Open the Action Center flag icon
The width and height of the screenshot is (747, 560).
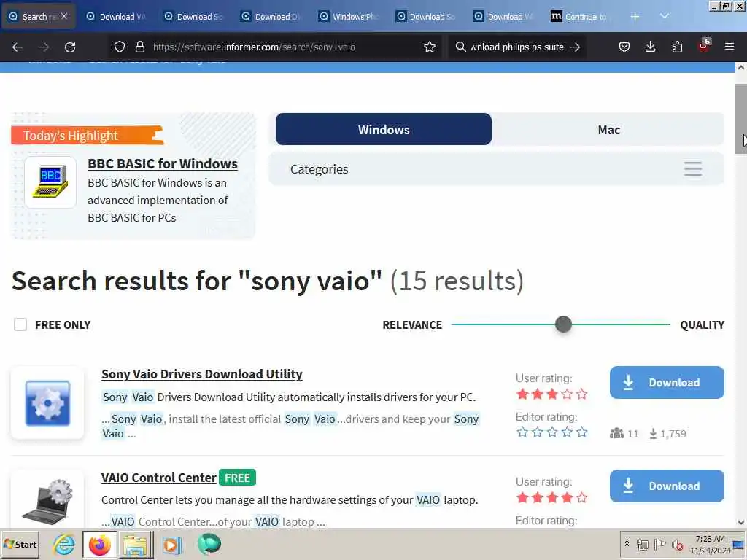click(x=659, y=544)
